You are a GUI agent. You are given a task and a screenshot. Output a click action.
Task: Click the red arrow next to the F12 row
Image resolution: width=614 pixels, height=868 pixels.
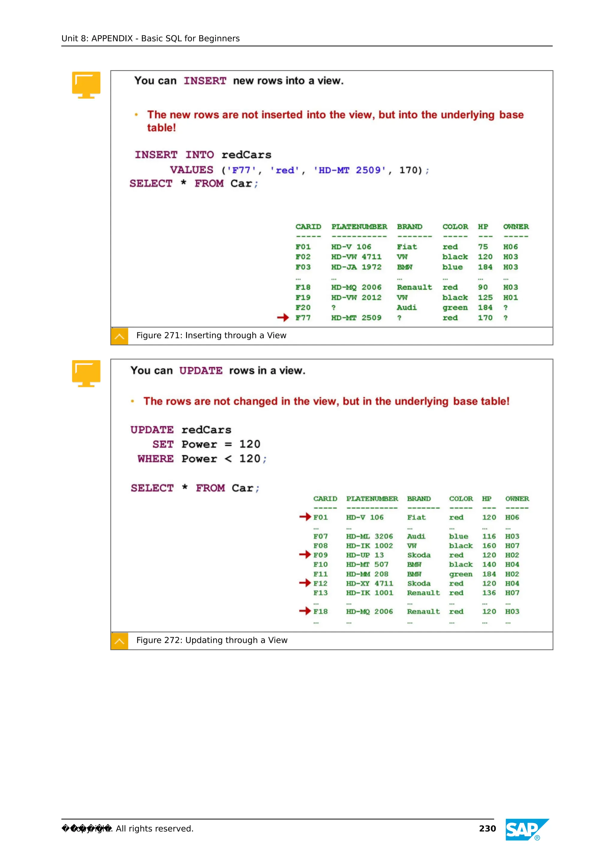[305, 583]
